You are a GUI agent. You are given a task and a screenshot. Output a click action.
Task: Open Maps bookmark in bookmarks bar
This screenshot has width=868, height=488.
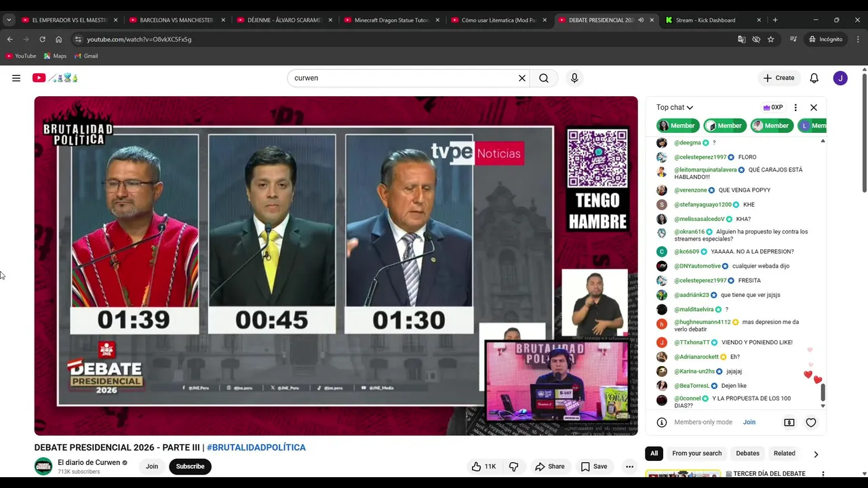pos(56,56)
